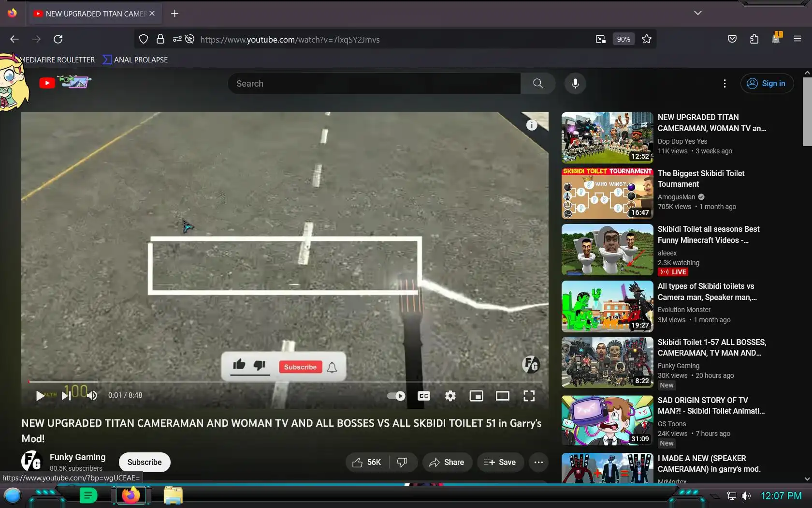Skip to the next video
Screen dimensions: 812x508
66,396
